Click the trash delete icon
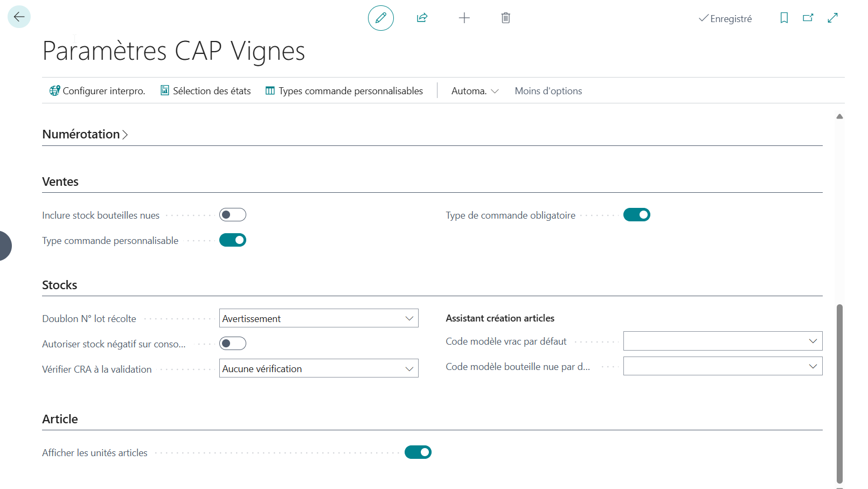 [x=505, y=18]
